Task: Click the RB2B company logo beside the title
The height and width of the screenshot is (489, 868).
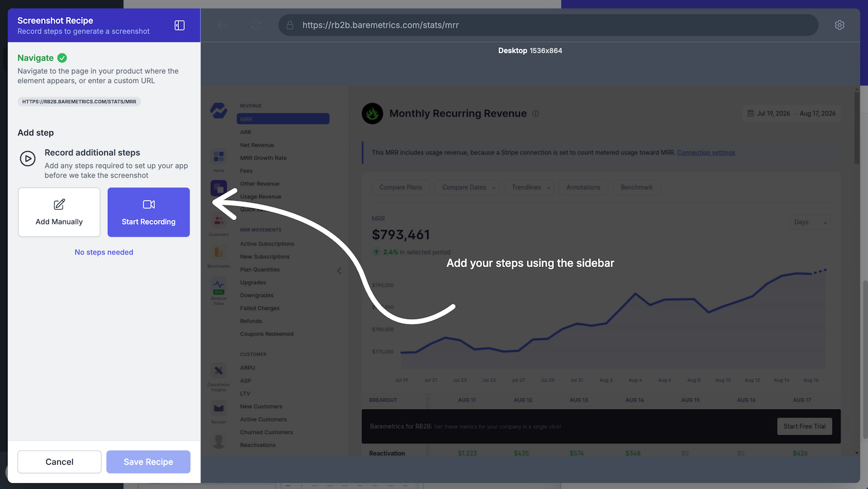Action: point(373,113)
